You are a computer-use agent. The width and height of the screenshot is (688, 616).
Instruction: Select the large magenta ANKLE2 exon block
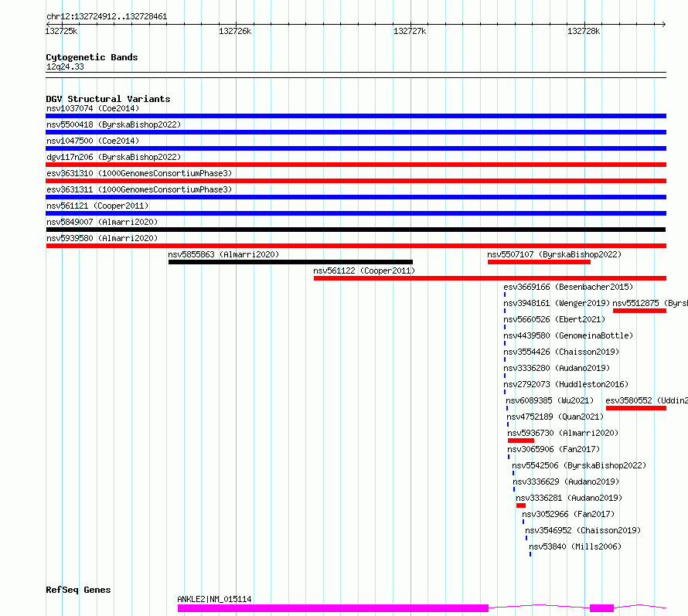(333, 608)
